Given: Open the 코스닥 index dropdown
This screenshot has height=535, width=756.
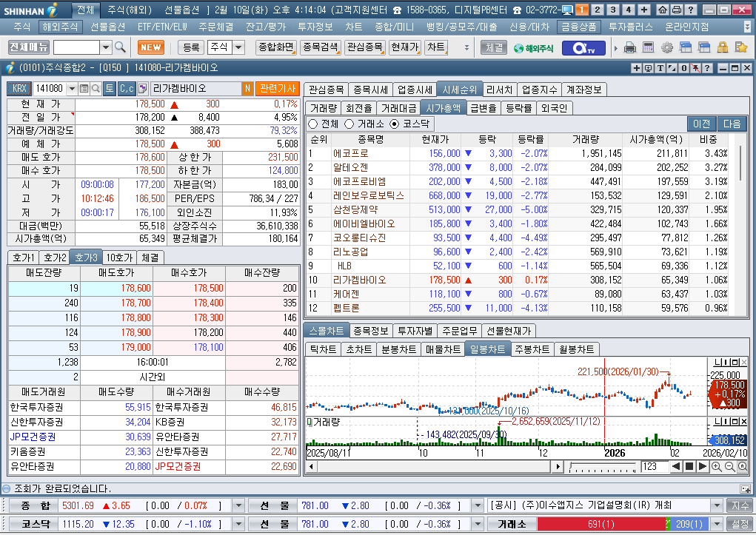Looking at the screenshot, I should [238, 524].
